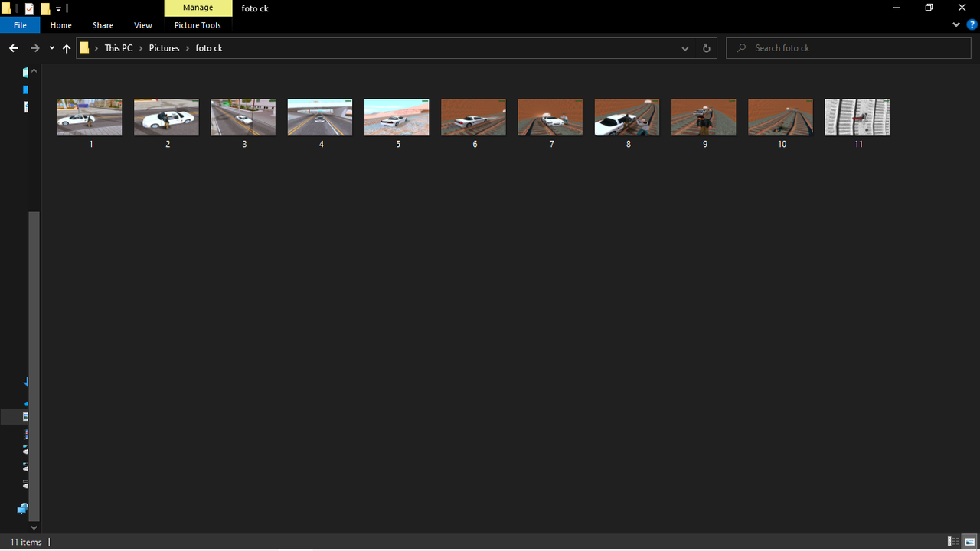The image size is (980, 551).
Task: Select image thumbnail 5
Action: click(397, 117)
